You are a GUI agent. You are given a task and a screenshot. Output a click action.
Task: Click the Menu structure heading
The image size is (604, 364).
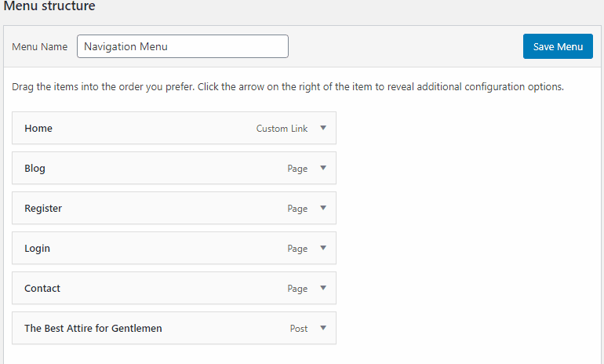pos(49,5)
